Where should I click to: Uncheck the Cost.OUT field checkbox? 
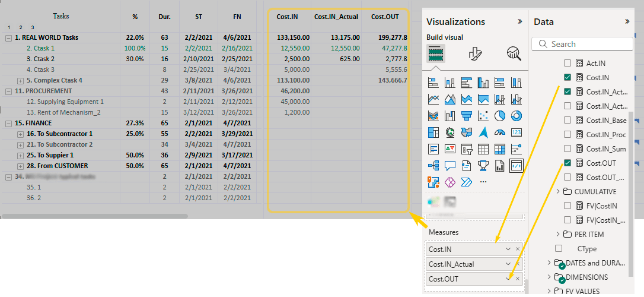click(568, 163)
